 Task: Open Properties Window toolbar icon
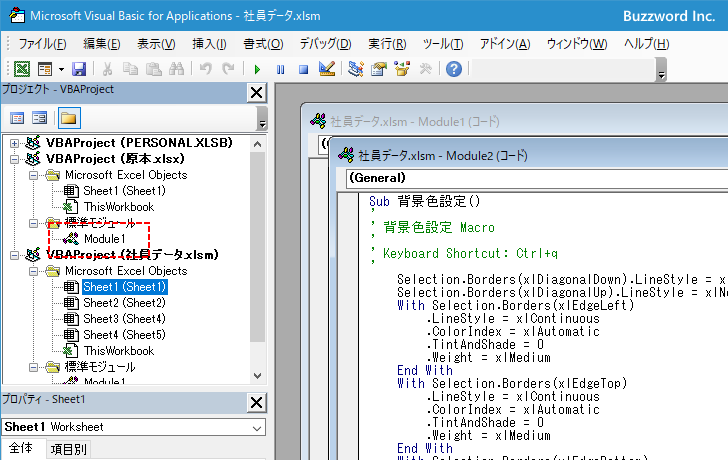tap(379, 69)
